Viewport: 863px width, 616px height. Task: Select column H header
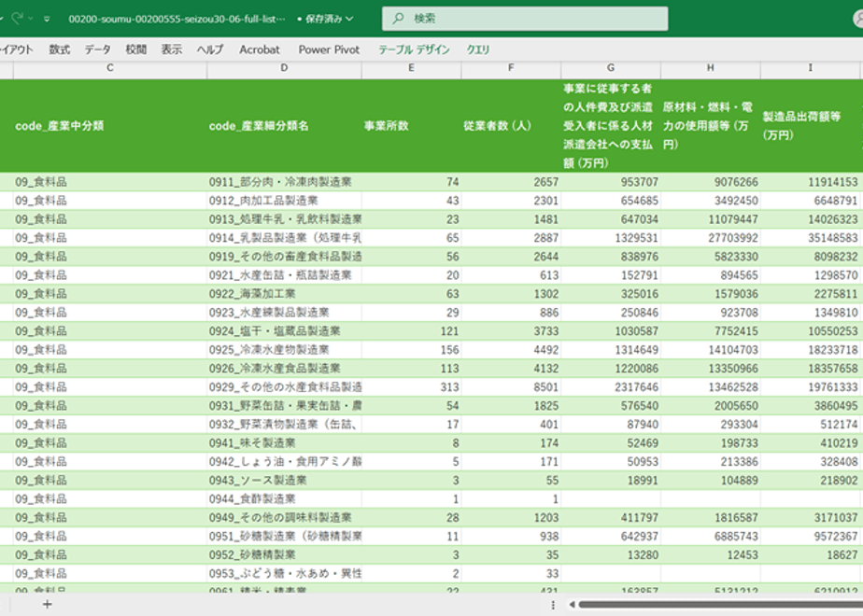pyautogui.click(x=710, y=68)
